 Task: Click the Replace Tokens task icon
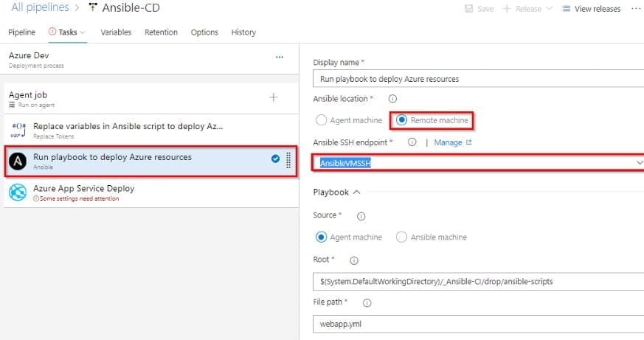(18, 130)
